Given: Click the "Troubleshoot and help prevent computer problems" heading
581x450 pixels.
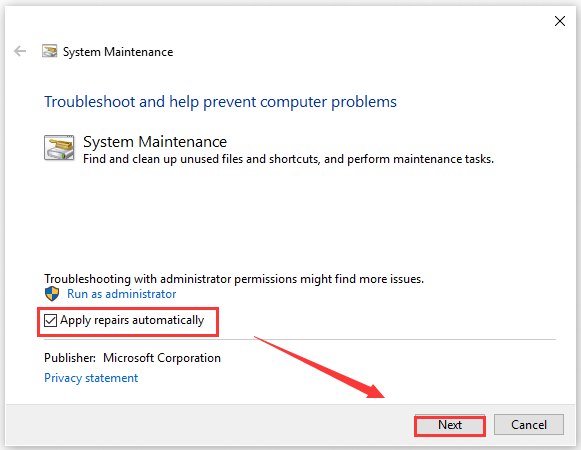Looking at the screenshot, I should point(220,102).
